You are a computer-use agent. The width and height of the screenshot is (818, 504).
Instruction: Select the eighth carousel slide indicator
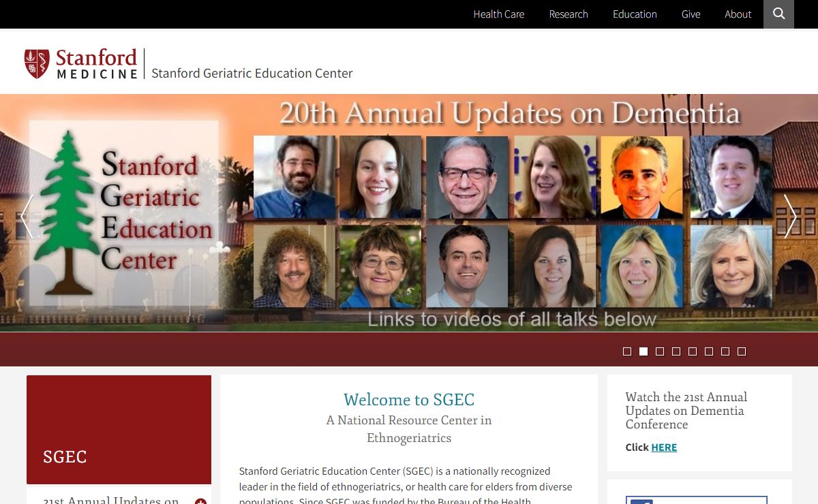(x=742, y=351)
